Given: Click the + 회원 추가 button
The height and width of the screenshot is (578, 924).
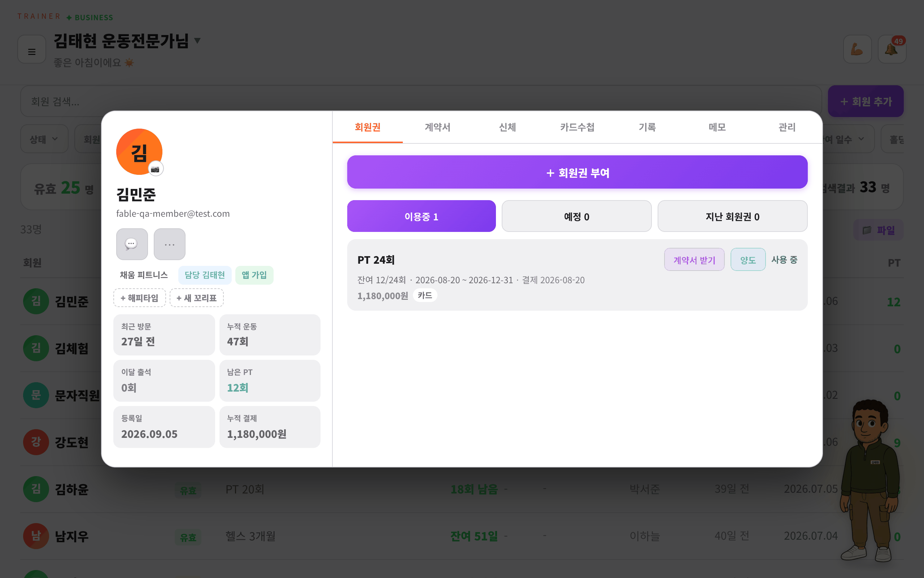Looking at the screenshot, I should pyautogui.click(x=866, y=101).
